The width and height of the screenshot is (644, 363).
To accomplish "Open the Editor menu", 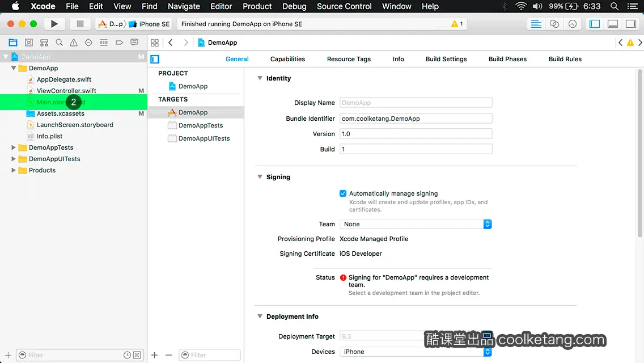I will [221, 6].
